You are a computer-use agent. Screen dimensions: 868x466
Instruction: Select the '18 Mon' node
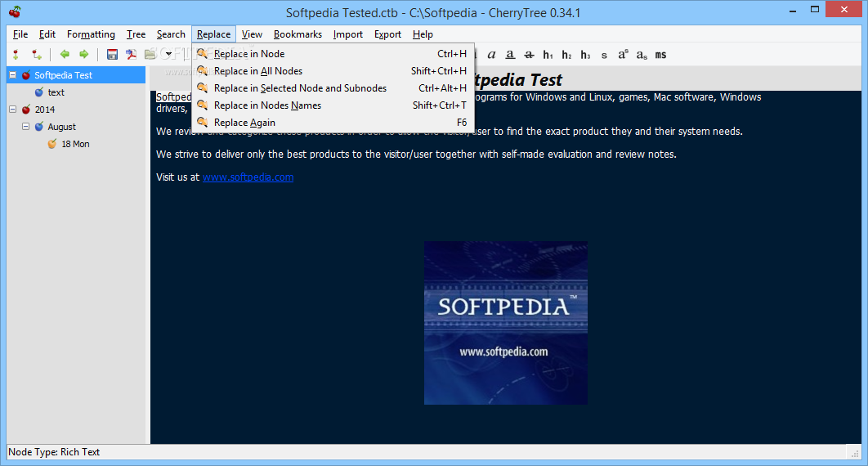coord(75,144)
